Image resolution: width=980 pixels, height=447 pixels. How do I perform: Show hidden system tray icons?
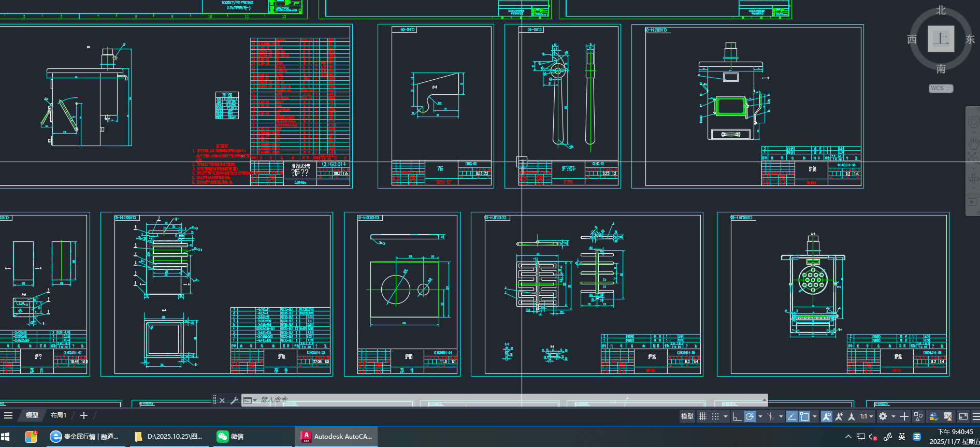coord(848,437)
